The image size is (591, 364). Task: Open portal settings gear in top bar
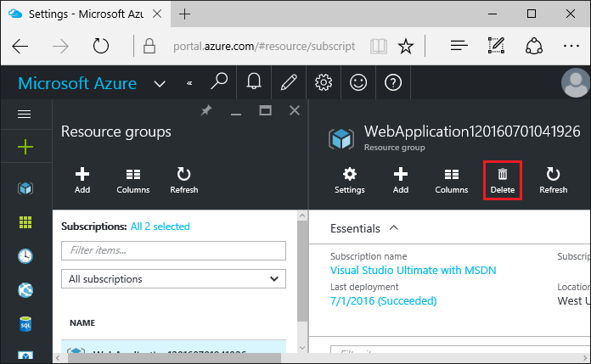tap(323, 82)
